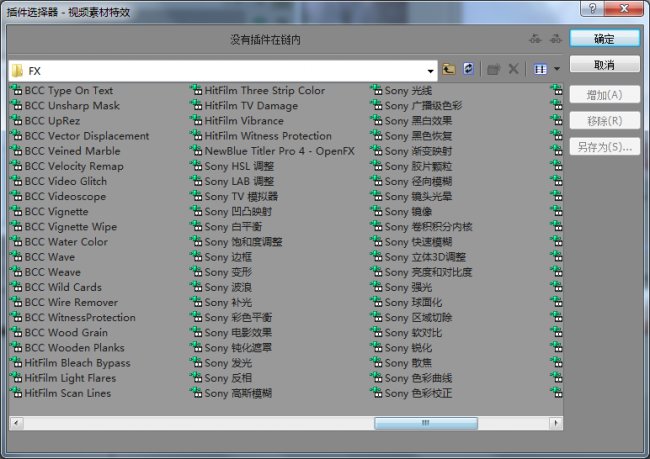
Task: Select Sony TV 模拟器 plugin
Action: 234,197
